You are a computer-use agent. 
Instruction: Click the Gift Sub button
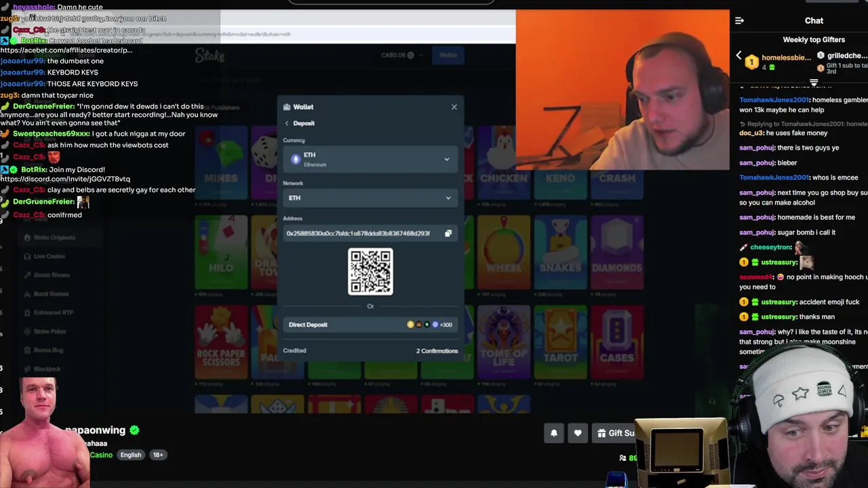click(615, 433)
